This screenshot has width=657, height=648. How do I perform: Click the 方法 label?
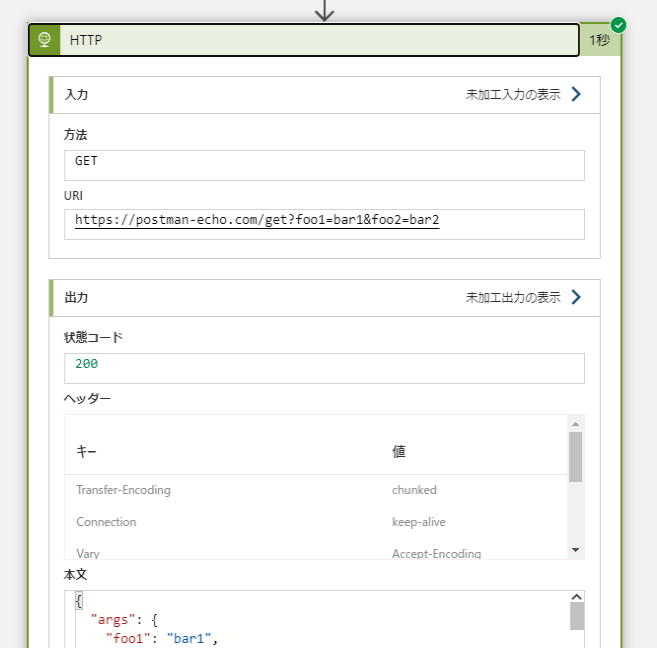point(76,135)
